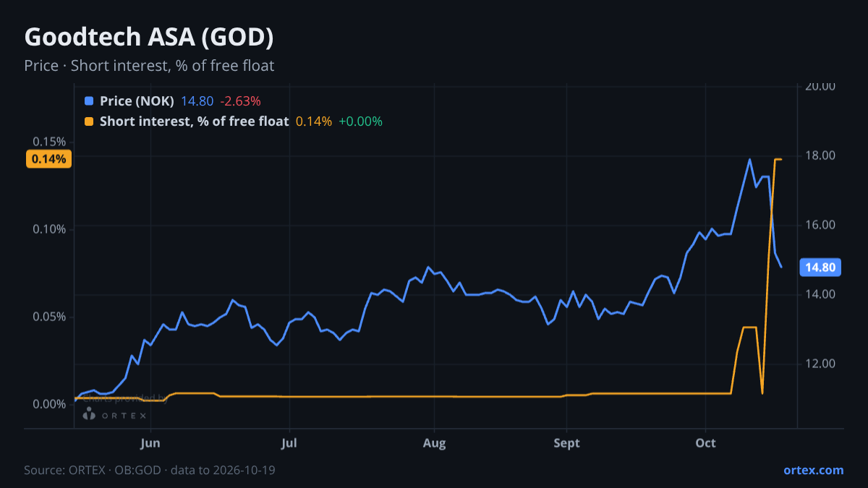Viewport: 868px width, 488px height.
Task: Click the blue Price legend color swatch
Action: (89, 101)
